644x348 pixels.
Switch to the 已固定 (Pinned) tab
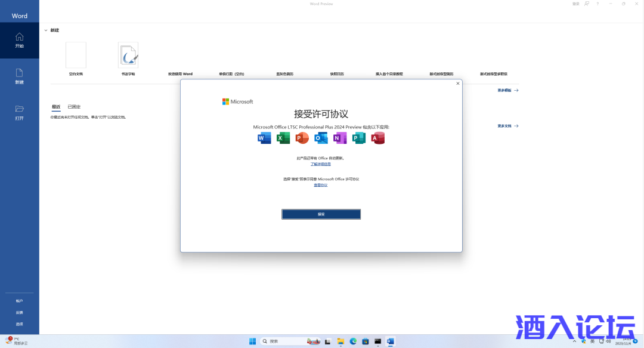(74, 106)
